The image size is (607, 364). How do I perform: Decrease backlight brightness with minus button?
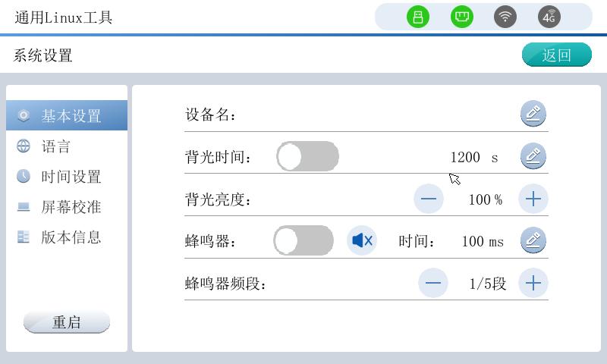point(429,199)
